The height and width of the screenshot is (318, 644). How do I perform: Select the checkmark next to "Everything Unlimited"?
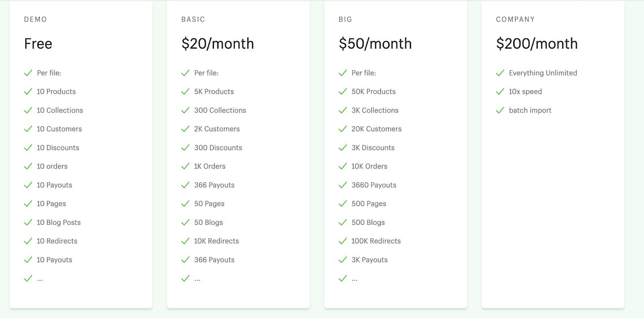[500, 73]
